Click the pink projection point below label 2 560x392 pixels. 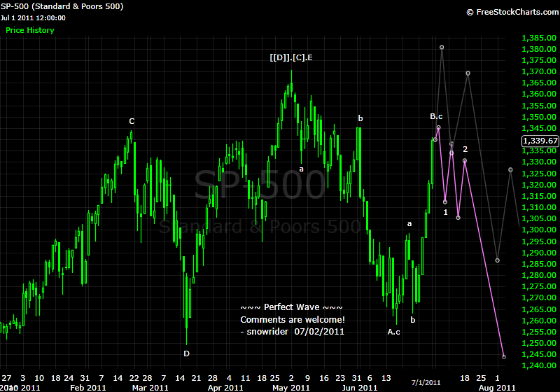(465, 161)
